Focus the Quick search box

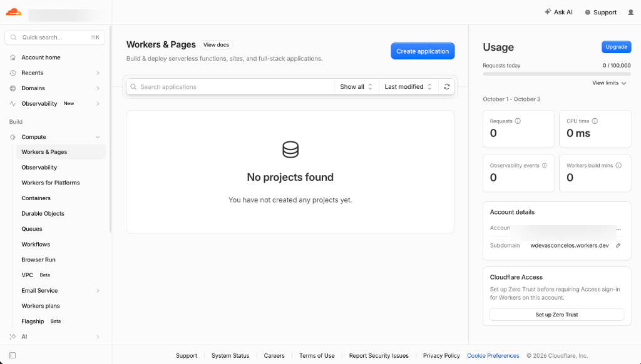[55, 37]
